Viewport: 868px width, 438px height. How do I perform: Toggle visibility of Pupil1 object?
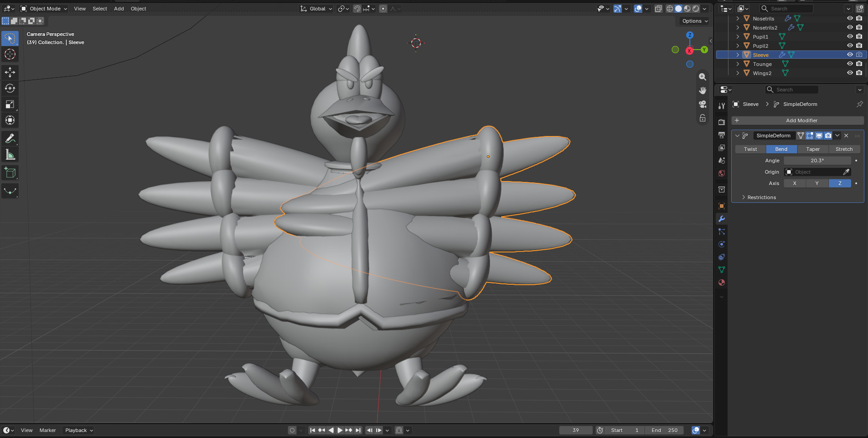pos(850,36)
